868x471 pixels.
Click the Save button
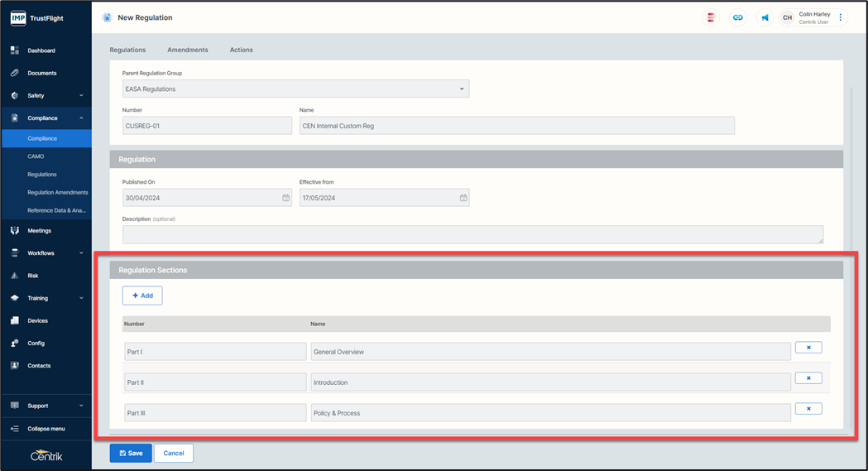point(131,453)
